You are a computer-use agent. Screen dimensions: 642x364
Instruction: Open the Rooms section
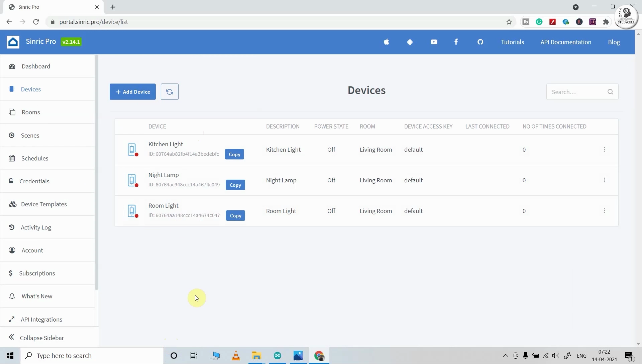click(x=30, y=112)
